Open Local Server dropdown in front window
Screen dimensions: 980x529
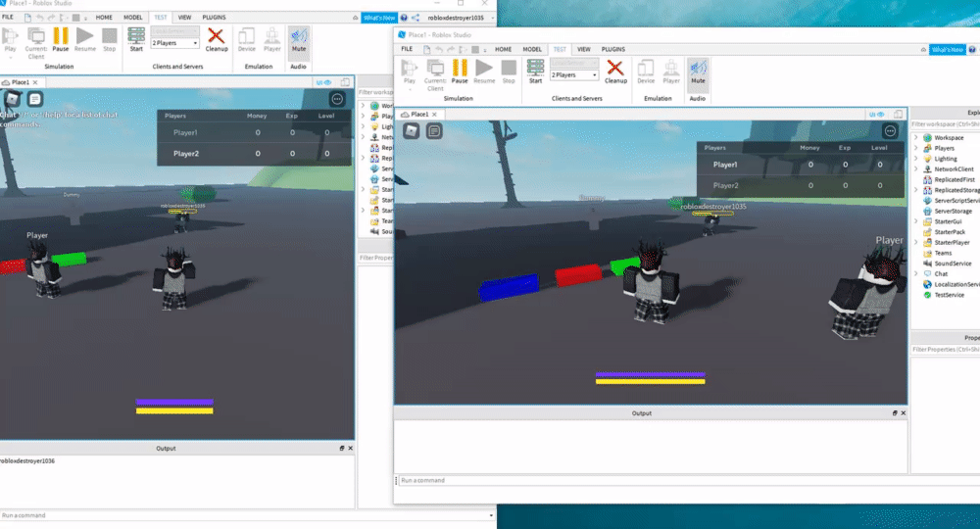[574, 63]
